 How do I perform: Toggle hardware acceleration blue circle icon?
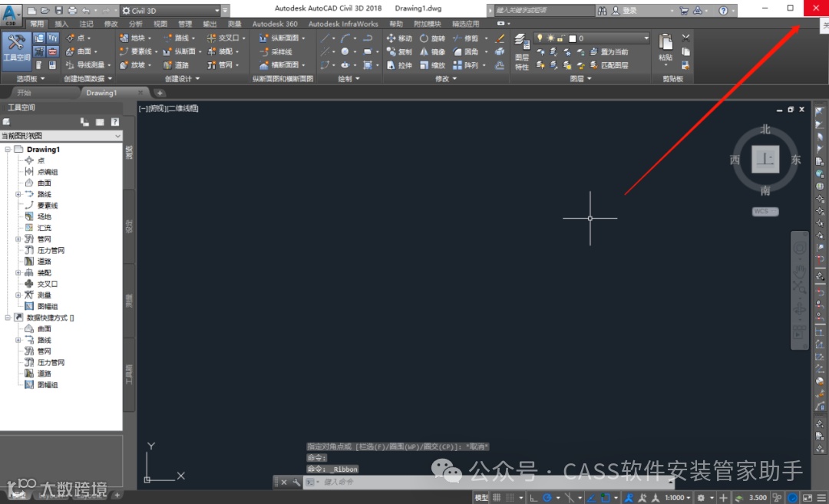(792, 498)
